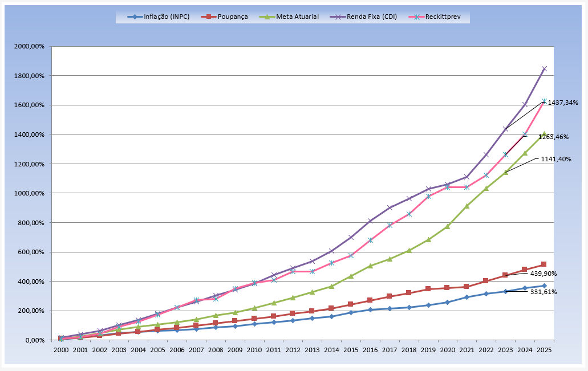Select the 2013 year axis label

[x=312, y=349]
